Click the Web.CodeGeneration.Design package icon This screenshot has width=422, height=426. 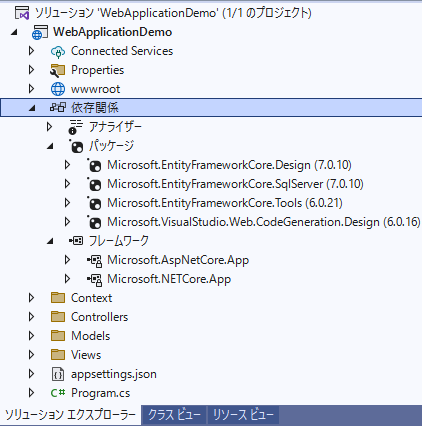tap(94, 222)
